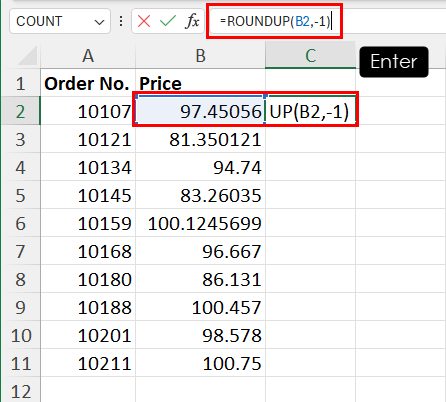Click the Price header cell
This screenshot has height=402, width=446.
200,83
